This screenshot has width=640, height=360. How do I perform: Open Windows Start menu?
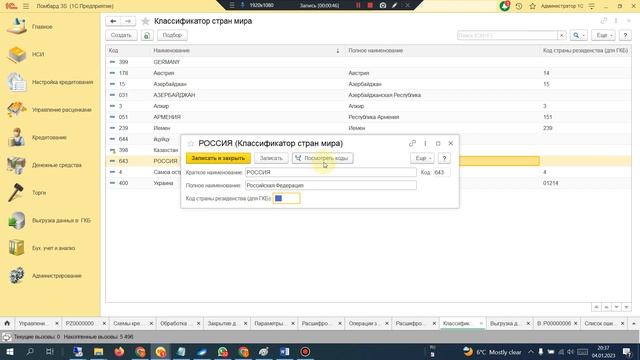(9, 352)
